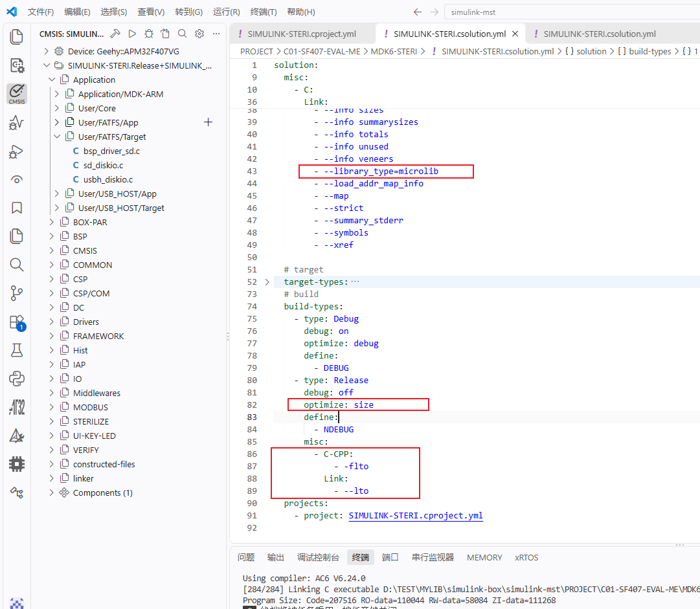Image resolution: width=700 pixels, height=609 pixels.
Task: Select the linker group
Action: point(84,478)
